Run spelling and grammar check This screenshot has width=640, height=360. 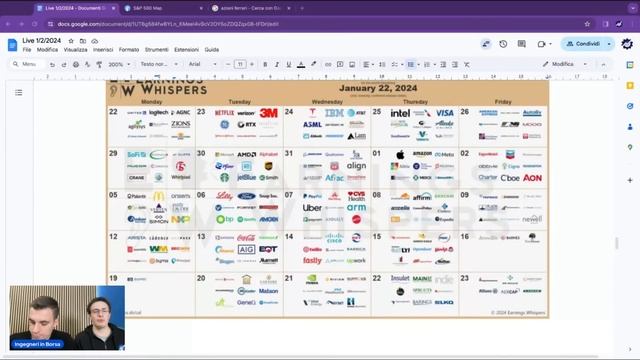(87, 64)
